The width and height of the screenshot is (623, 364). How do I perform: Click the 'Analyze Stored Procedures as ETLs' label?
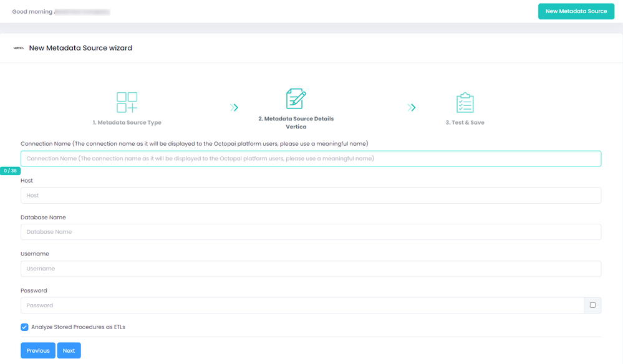click(x=79, y=327)
